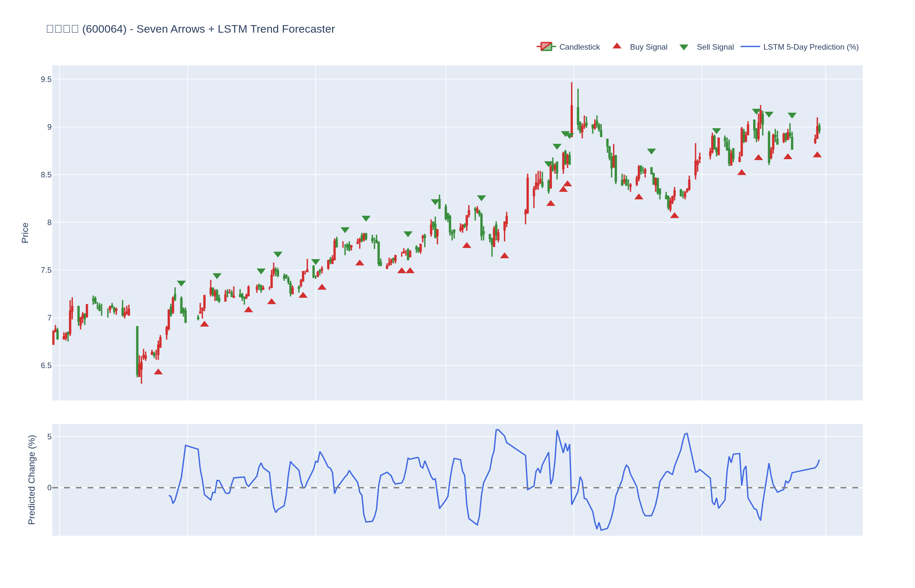
Task: Click the Price y-axis title
Action: point(25,233)
